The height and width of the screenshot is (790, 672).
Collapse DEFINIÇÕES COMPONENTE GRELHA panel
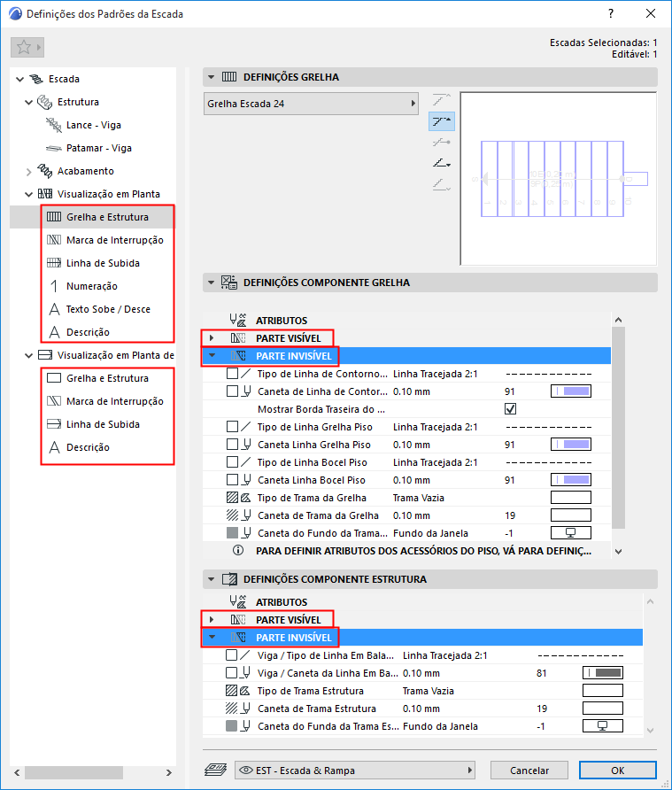click(212, 283)
